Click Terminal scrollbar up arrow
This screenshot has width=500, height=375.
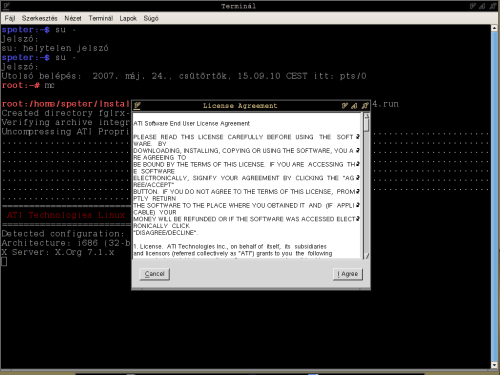point(494,28)
